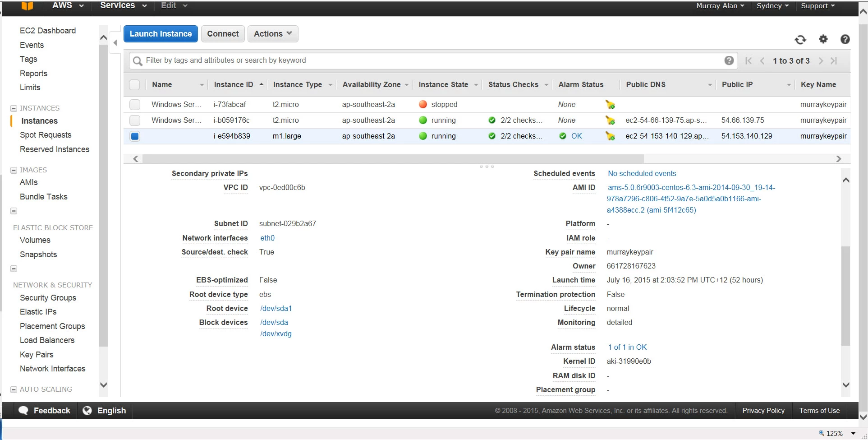The image size is (868, 440).
Task: Collapse the INSTANCES sidebar section
Action: point(14,108)
